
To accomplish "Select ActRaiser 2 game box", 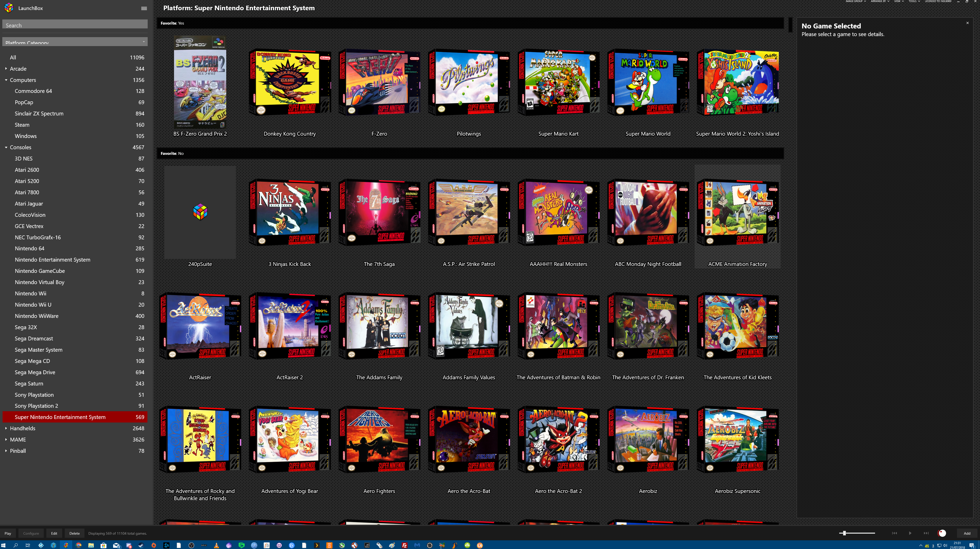I will click(289, 326).
